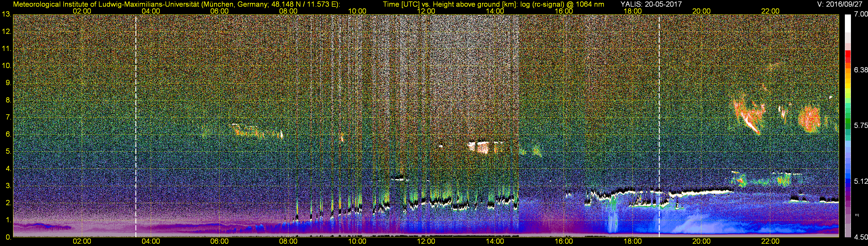Select 06:00 on the top time axis
Screen dimensions: 868x246
click(x=219, y=11)
